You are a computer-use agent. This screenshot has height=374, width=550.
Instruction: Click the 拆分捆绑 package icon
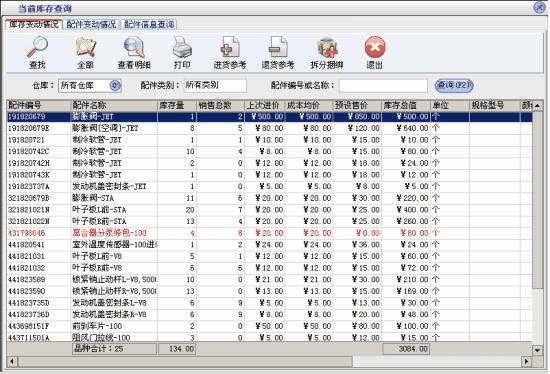[x=327, y=47]
